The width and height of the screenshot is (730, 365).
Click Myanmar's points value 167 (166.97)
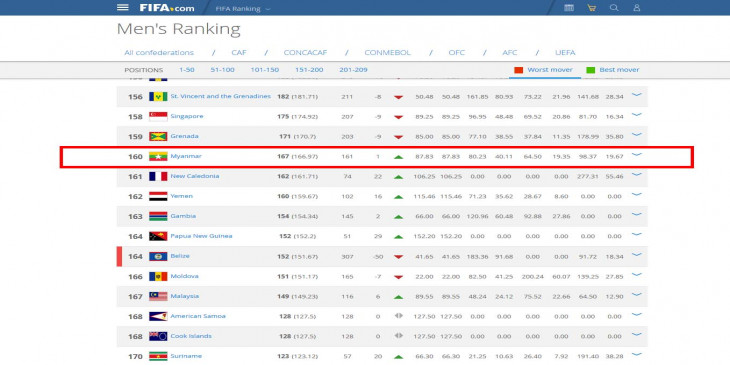297,157
